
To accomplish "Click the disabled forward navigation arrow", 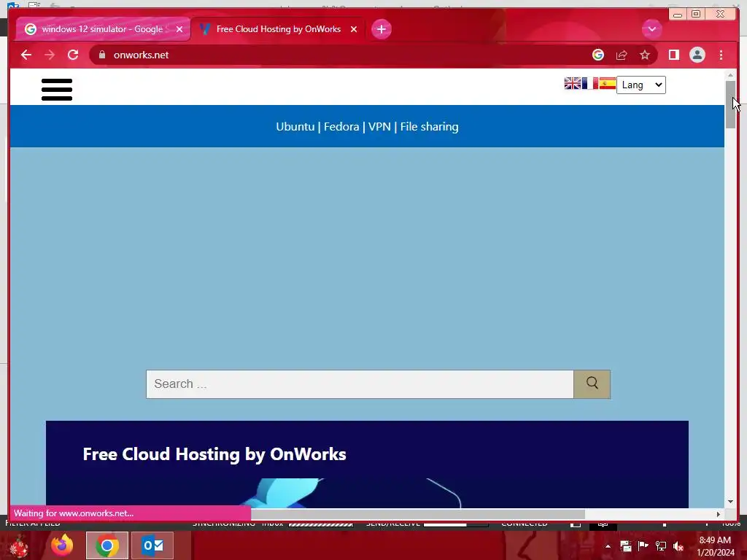I will [50, 55].
